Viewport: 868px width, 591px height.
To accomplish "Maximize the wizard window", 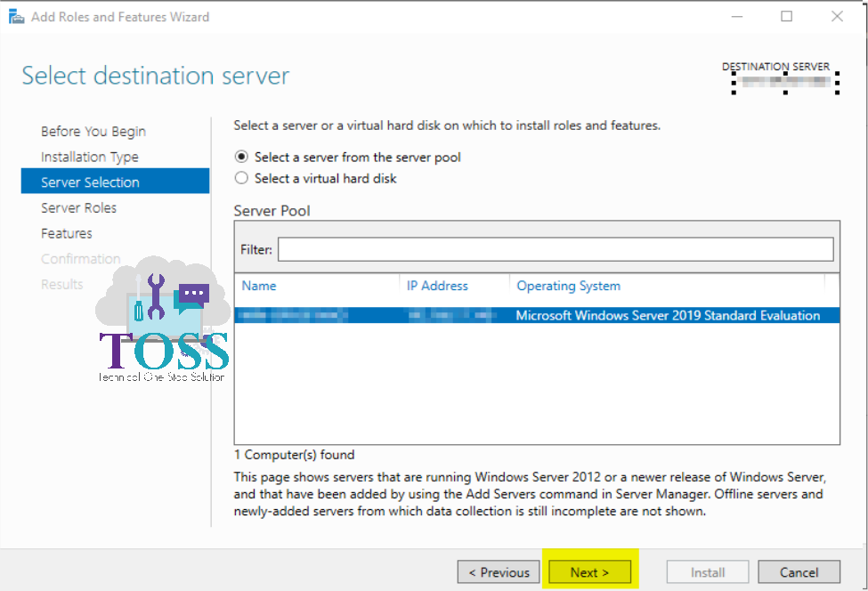I will (787, 17).
